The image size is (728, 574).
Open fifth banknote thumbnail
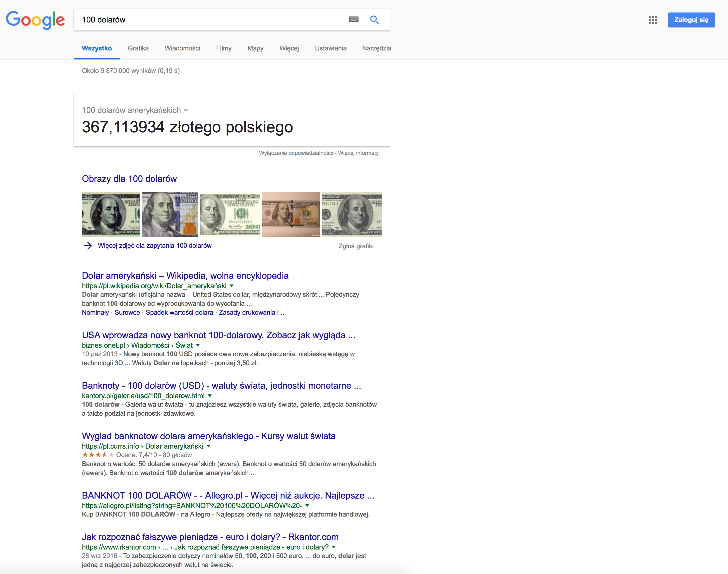(352, 214)
